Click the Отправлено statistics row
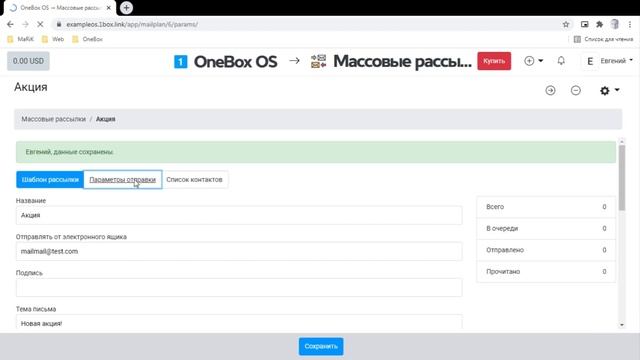 click(546, 250)
